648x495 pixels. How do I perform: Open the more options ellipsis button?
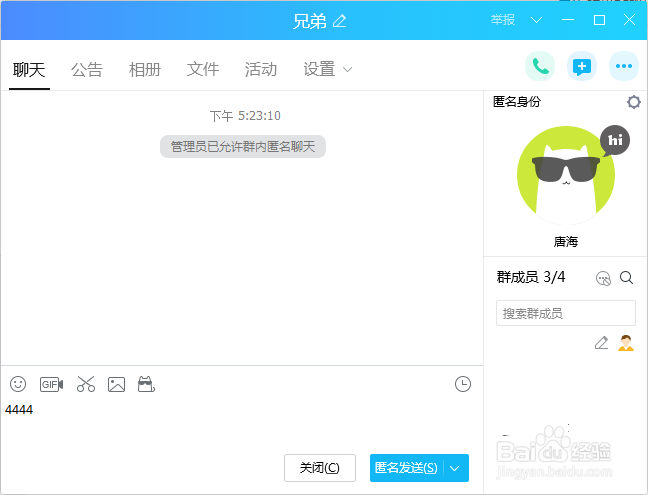pyautogui.click(x=624, y=66)
